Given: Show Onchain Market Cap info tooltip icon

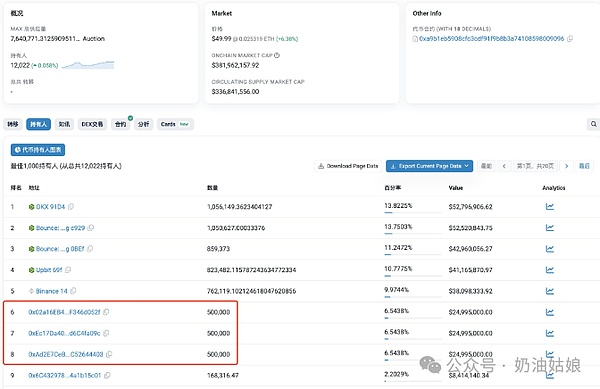Looking at the screenshot, I should tap(277, 55).
